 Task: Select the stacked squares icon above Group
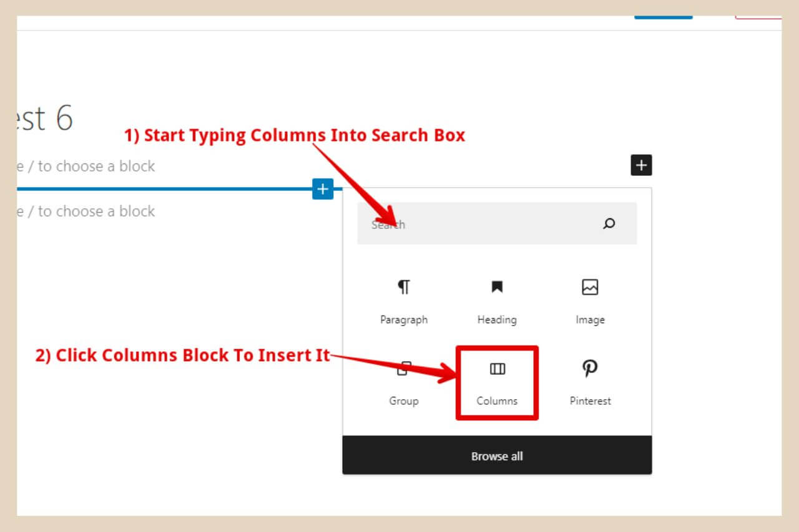click(x=403, y=368)
